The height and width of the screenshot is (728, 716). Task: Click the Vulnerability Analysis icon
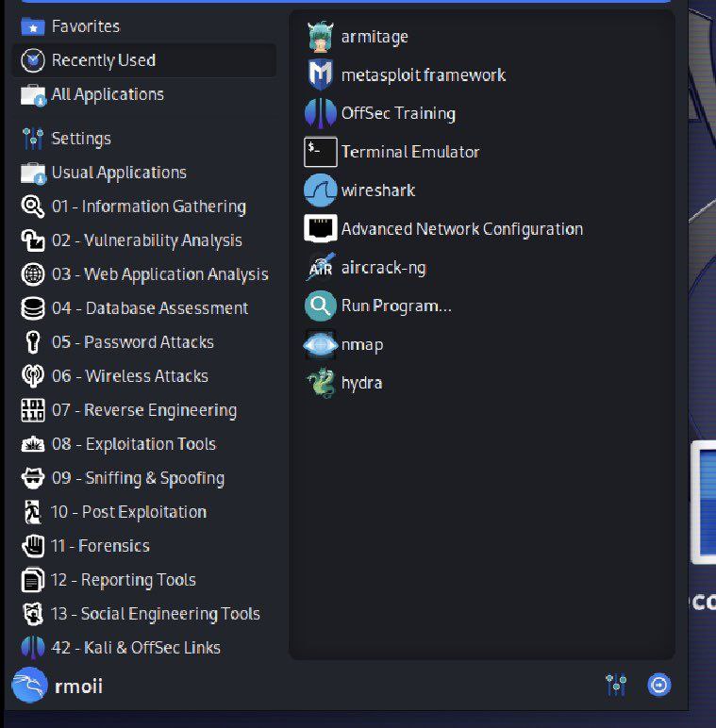[x=33, y=240]
